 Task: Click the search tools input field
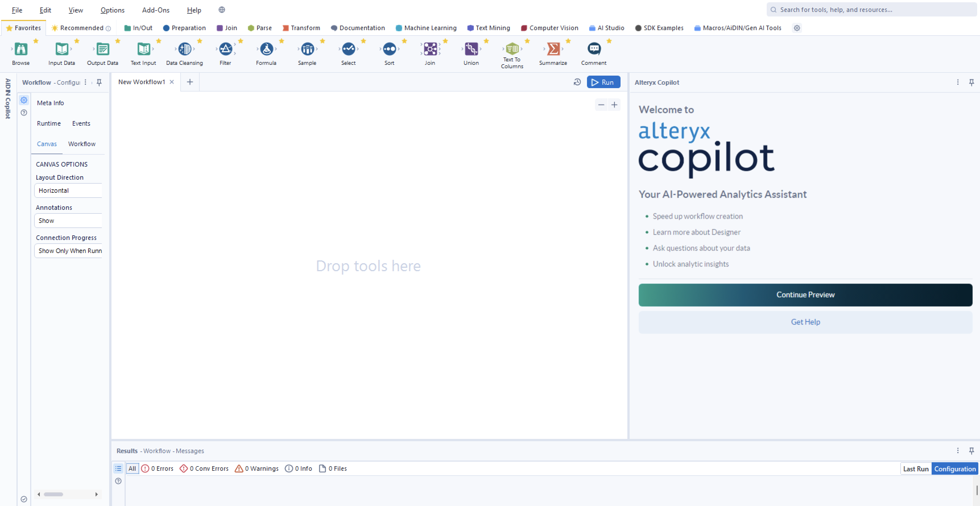pos(837,9)
